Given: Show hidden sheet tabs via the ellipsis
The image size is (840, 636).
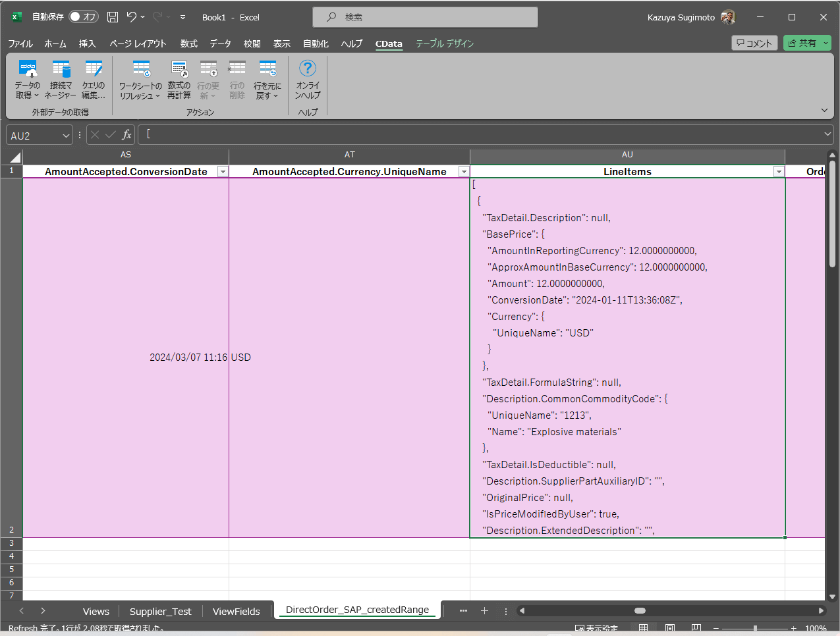Looking at the screenshot, I should 463,610.
